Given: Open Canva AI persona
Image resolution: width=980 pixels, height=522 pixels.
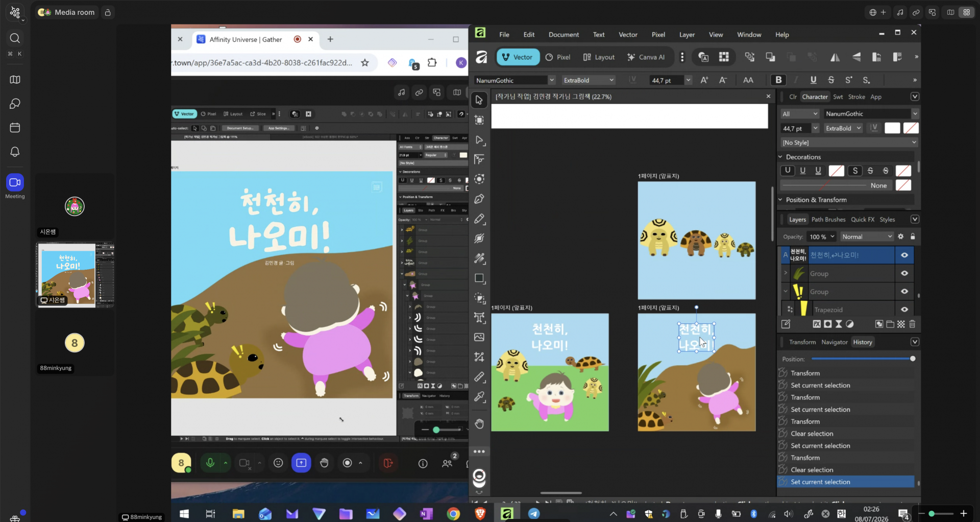Looking at the screenshot, I should [646, 57].
